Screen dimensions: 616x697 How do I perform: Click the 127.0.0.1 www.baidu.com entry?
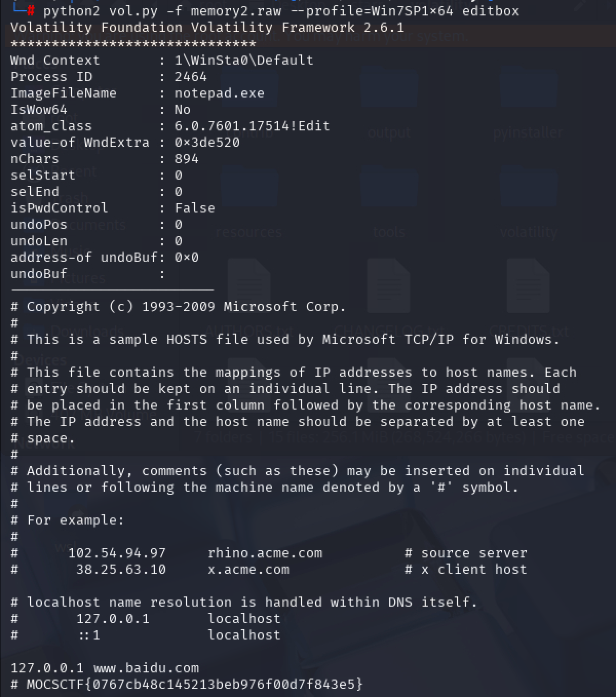[x=105, y=668]
